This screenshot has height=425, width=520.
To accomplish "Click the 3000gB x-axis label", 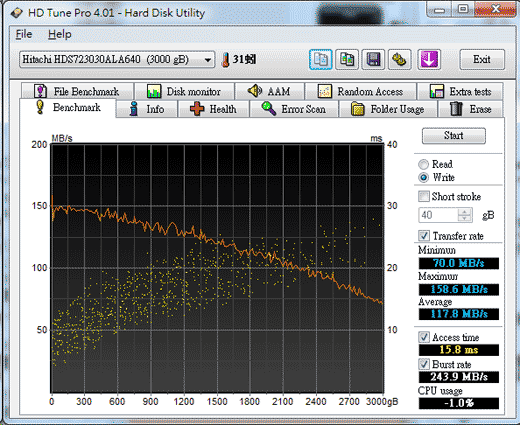I will 382,401.
